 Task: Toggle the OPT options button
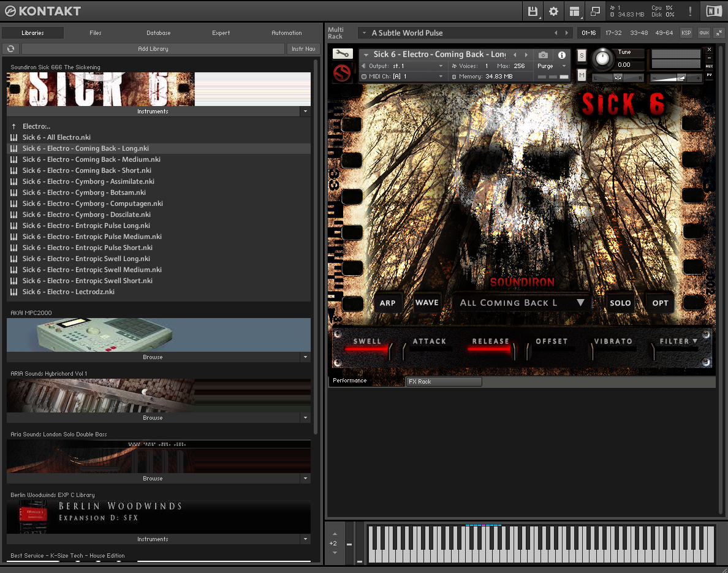click(x=660, y=303)
